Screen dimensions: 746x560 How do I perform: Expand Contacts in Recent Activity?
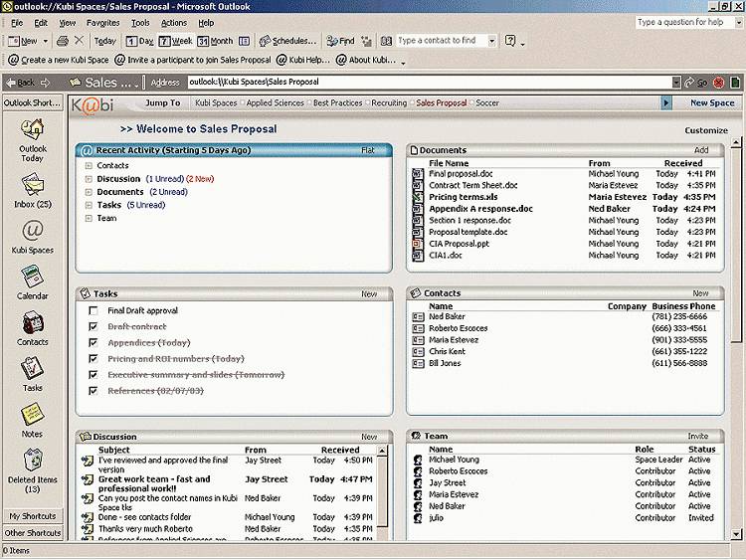[x=89, y=166]
